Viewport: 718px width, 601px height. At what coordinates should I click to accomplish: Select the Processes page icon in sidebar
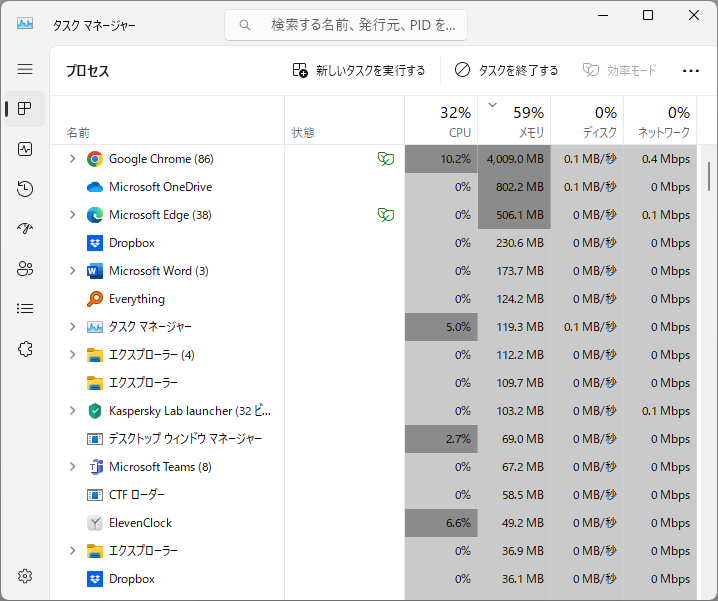25,109
